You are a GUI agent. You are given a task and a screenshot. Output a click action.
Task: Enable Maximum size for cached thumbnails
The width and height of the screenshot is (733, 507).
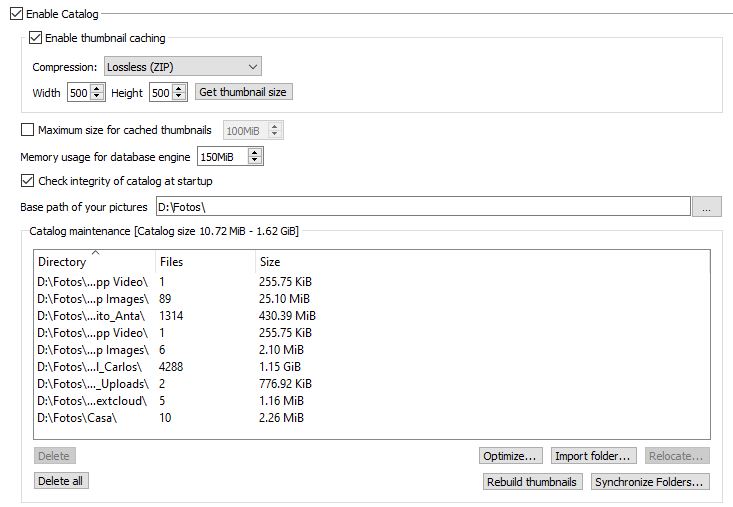[27, 130]
